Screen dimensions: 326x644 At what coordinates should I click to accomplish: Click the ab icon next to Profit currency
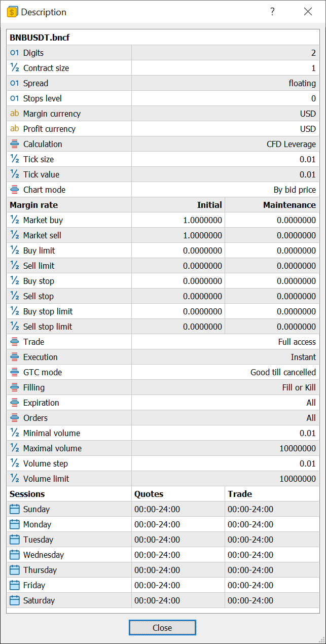(x=14, y=129)
